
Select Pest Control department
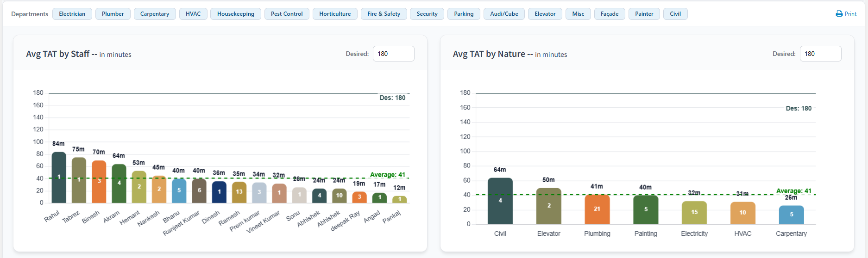click(287, 14)
